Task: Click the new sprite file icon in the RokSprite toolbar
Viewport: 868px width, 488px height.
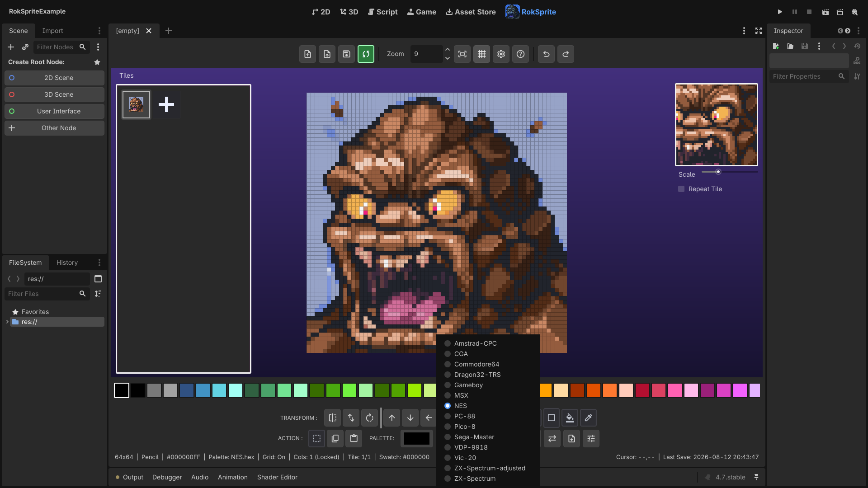Action: 307,54
